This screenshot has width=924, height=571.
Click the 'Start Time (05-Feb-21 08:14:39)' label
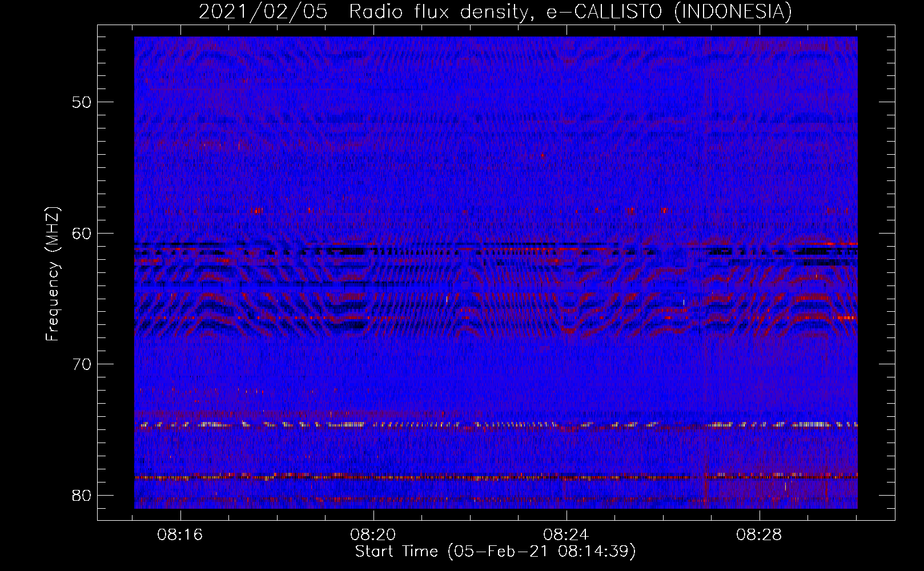point(495,551)
